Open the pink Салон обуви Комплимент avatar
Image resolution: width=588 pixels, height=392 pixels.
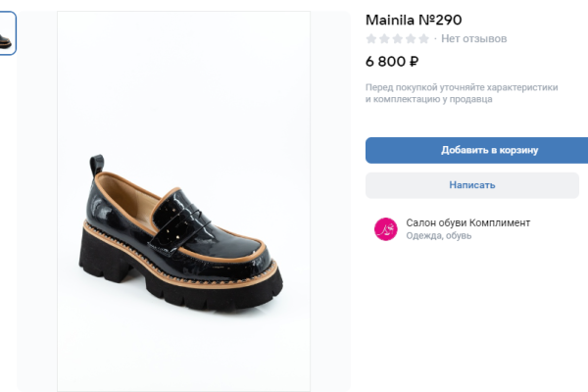tap(386, 229)
